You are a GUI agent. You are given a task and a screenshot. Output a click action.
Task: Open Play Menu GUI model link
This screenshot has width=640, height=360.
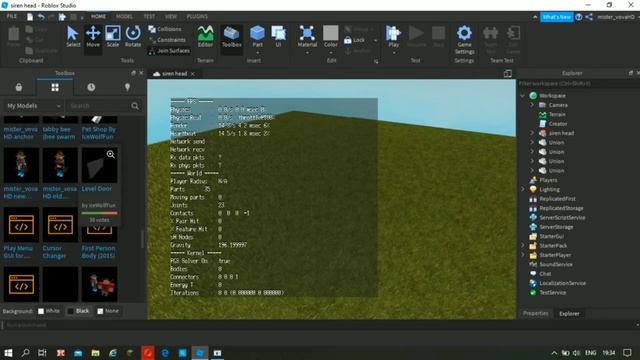[18, 252]
